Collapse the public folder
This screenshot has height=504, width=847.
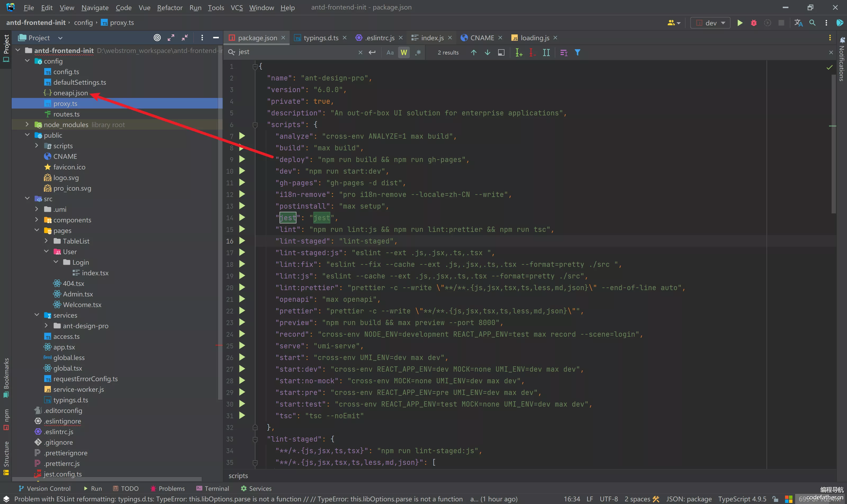click(x=28, y=135)
